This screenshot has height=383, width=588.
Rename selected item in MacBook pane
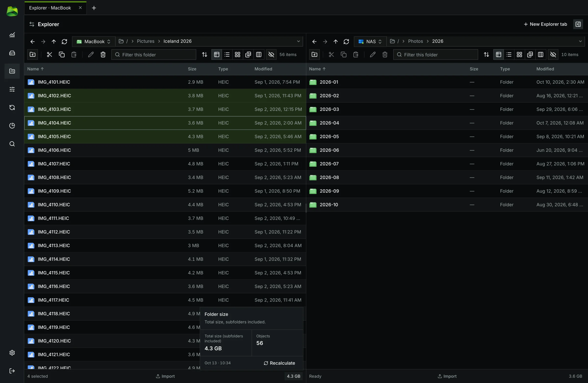(91, 55)
